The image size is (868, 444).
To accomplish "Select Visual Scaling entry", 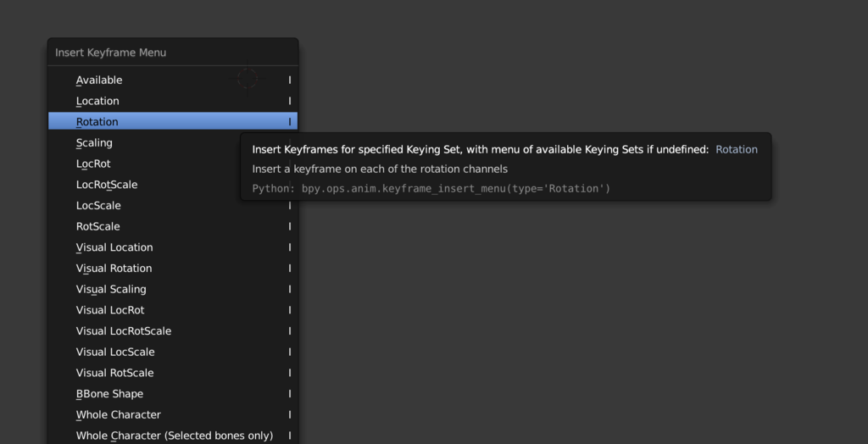I will tap(173, 289).
